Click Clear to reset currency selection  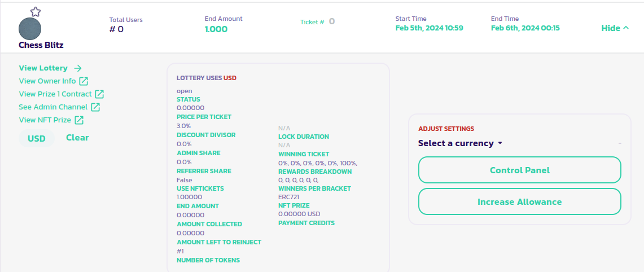click(77, 138)
